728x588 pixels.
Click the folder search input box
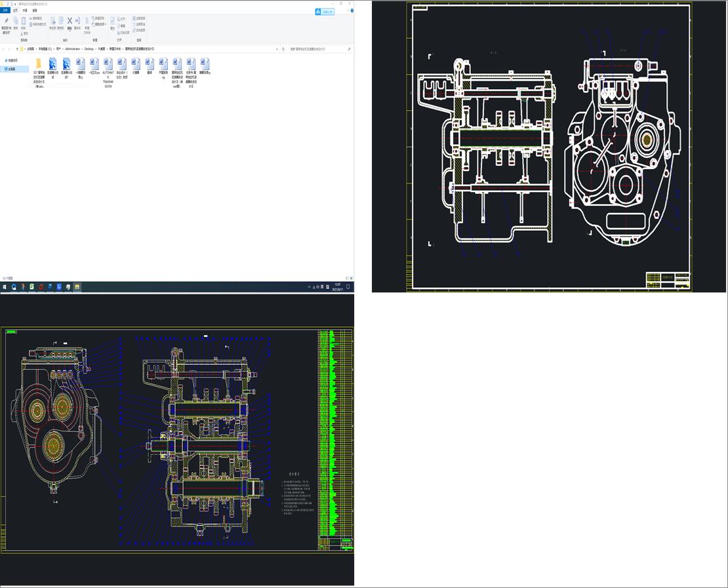(318, 49)
